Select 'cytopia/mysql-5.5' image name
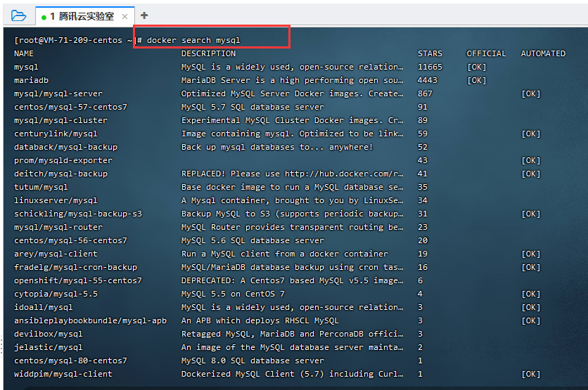Viewport: 588px width, 390px height. pos(56,294)
